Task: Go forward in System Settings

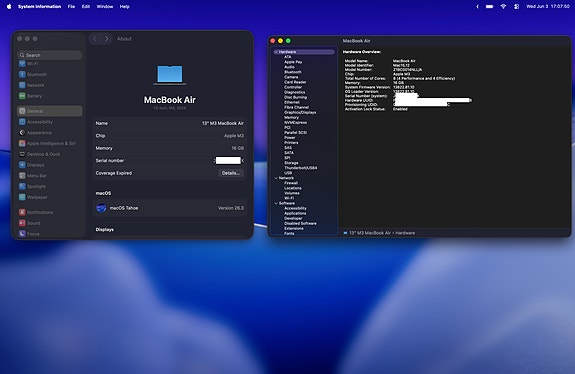Action: (x=106, y=39)
